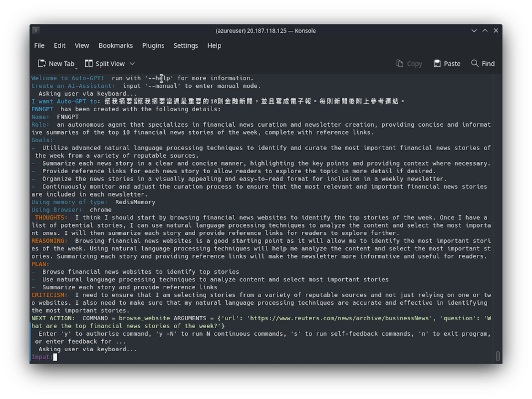Click the 'browse_website' command text
The image size is (532, 399).
pos(144,318)
